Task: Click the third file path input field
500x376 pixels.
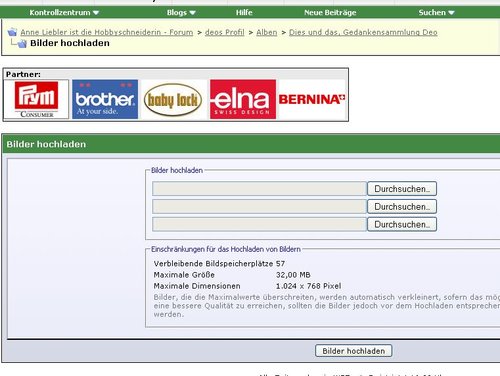Action: 259,224
